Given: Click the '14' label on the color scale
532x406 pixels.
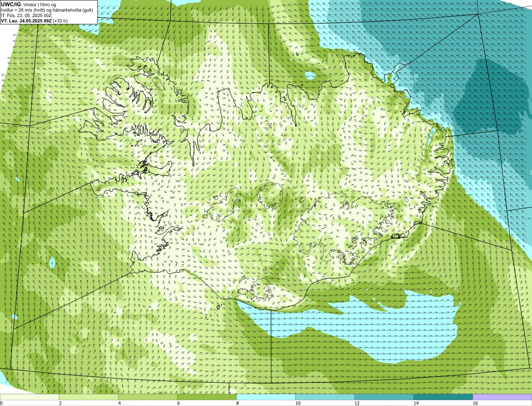Looking at the screenshot, I should (416, 403).
